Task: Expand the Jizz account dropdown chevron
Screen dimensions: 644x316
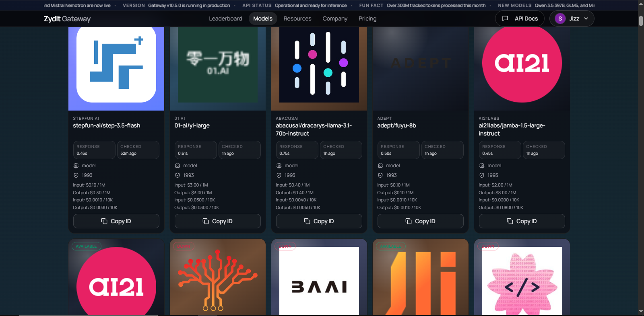Action: click(x=586, y=18)
